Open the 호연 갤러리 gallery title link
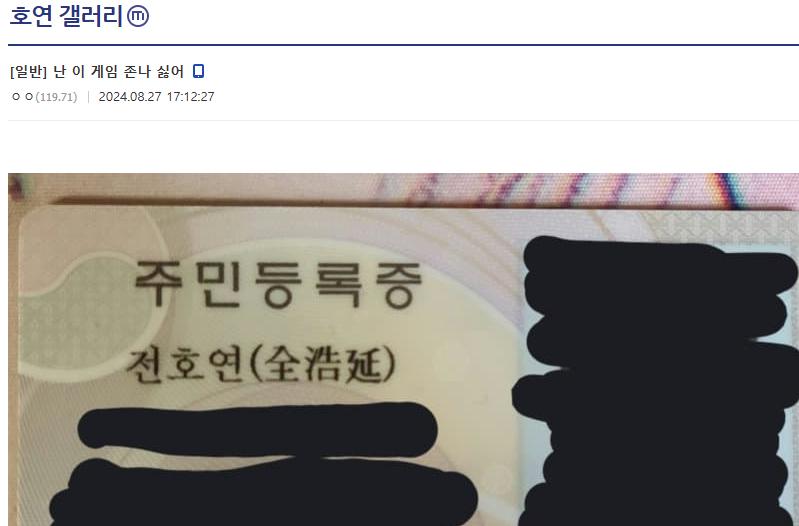Image resolution: width=799 pixels, height=526 pixels. (x=66, y=16)
